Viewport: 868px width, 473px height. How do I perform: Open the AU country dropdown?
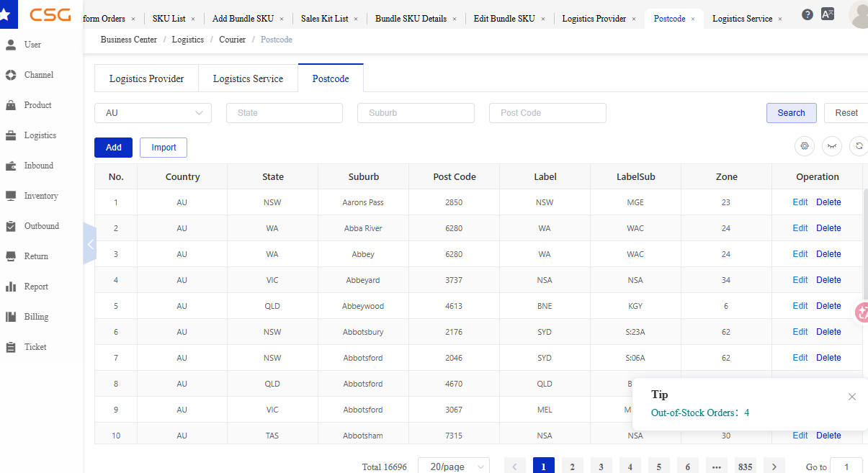tap(153, 113)
